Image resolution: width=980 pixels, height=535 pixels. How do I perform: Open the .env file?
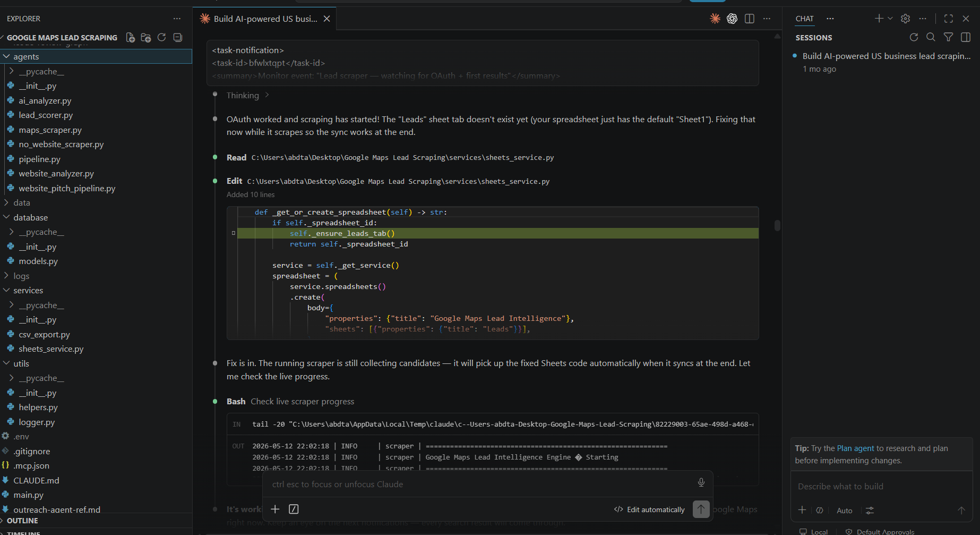pos(96,437)
